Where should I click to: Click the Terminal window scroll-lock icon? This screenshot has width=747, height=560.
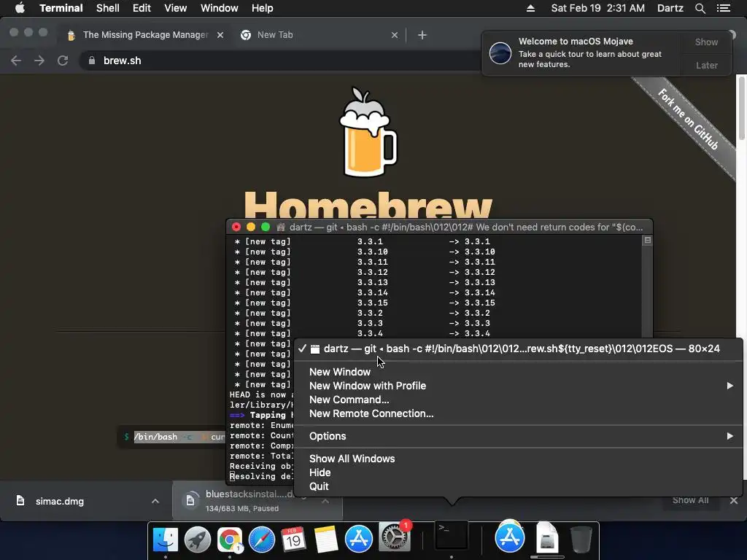(647, 241)
